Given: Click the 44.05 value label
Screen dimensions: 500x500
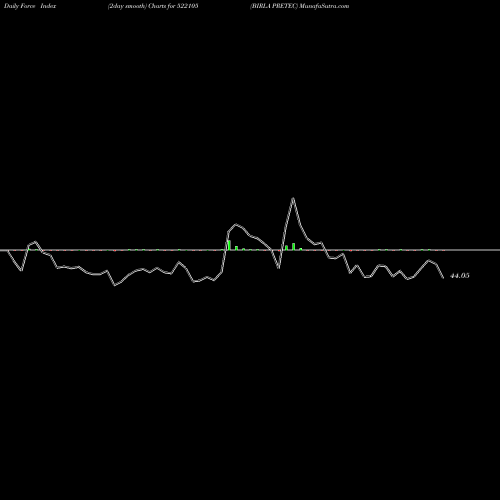Looking at the screenshot, I should [460, 276].
